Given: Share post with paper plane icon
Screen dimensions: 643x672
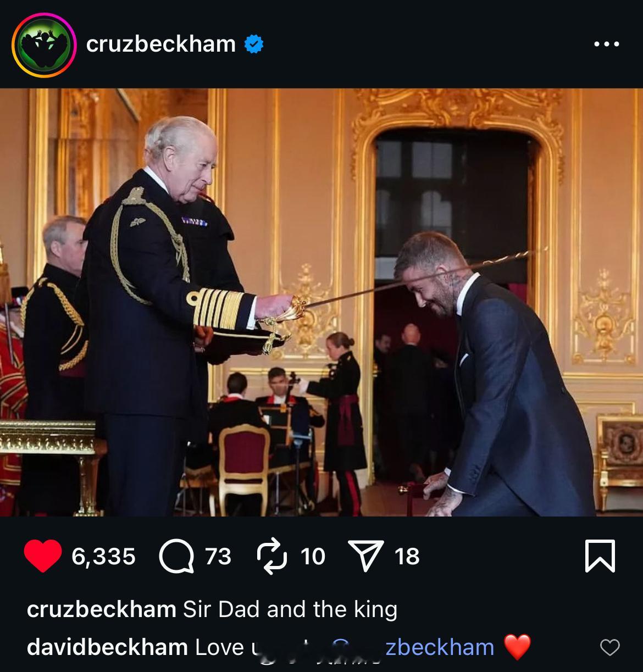Looking at the screenshot, I should point(366,556).
